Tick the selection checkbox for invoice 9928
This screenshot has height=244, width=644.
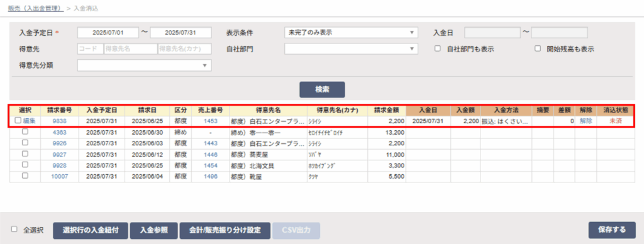(x=25, y=165)
